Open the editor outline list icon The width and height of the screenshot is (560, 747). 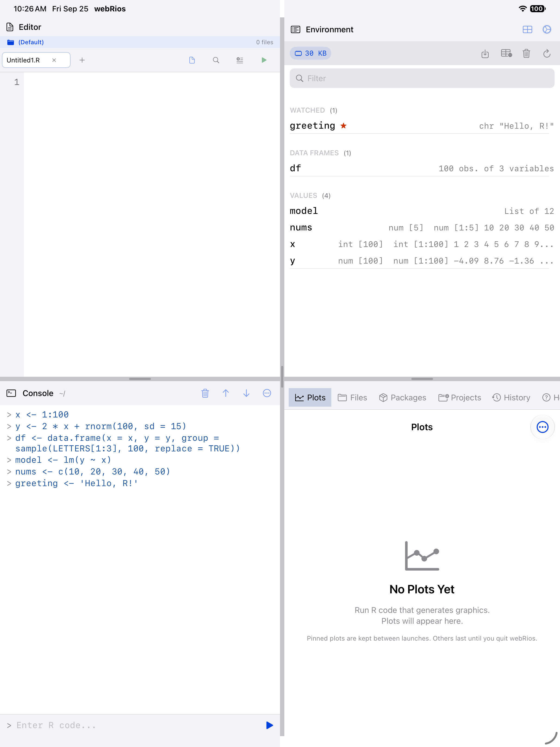pyautogui.click(x=240, y=60)
